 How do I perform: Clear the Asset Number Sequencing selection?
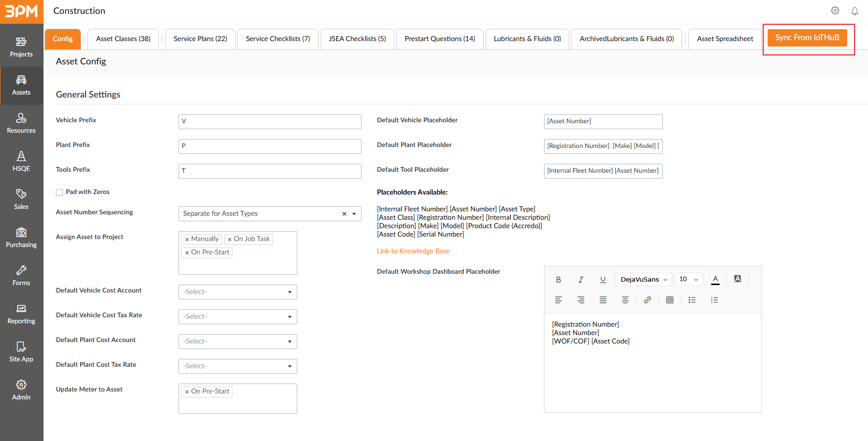coord(344,214)
